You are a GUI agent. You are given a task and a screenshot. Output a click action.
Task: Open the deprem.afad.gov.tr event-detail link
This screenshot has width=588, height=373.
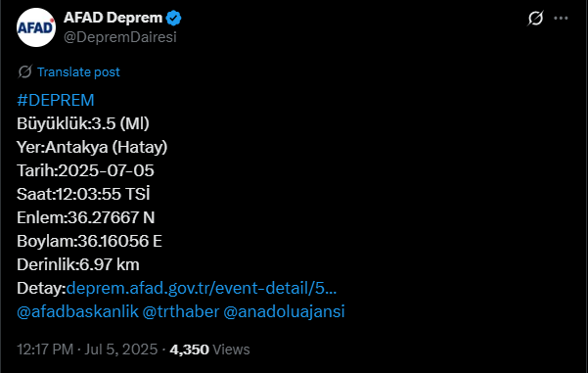coord(202,288)
